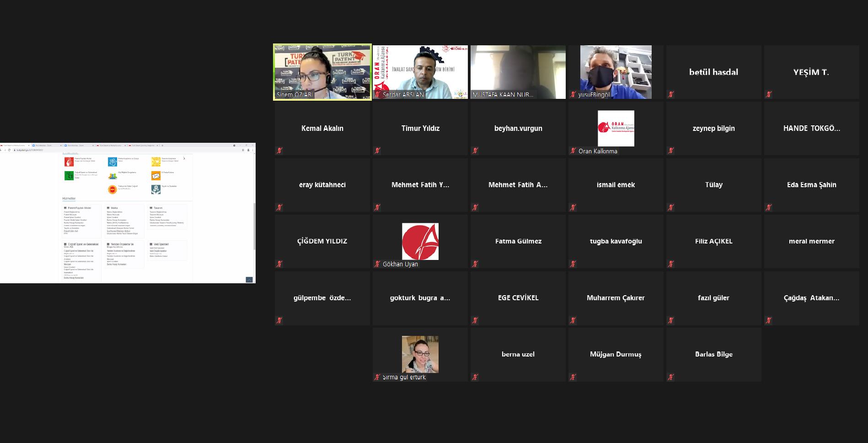
Task: Open the green Coğrafi İşaret CI icon
Action: (69, 176)
